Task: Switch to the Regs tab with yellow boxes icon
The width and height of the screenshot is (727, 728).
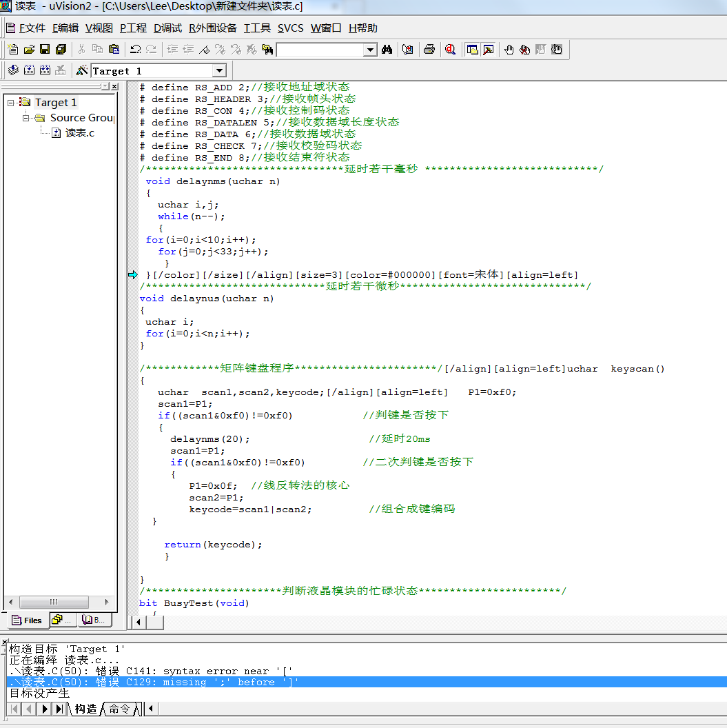Action: 64,620
